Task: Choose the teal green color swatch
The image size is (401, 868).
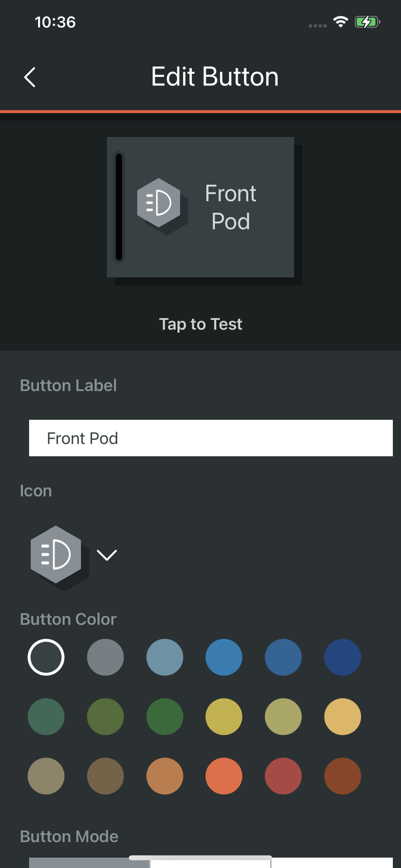Action: [46, 717]
